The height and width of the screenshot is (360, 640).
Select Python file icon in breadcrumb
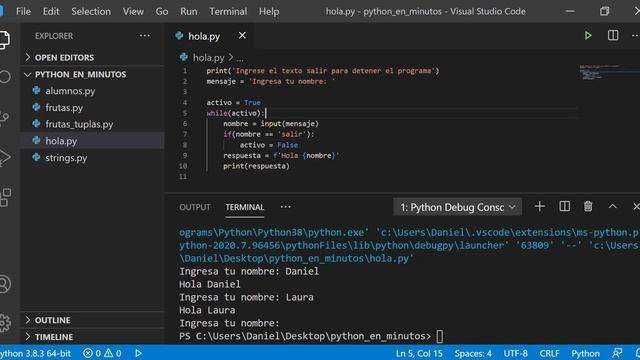(184, 57)
